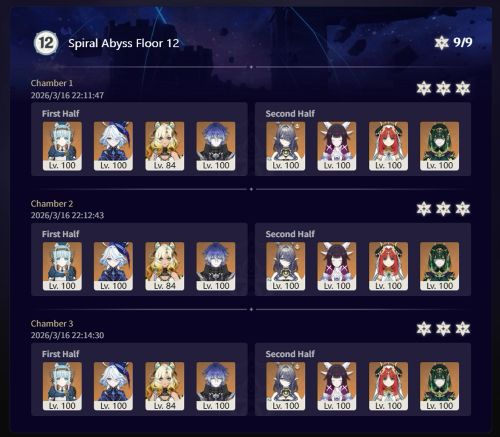Select Chamber 3 first half Lv. 84 blonde character
The height and width of the screenshot is (437, 500).
tap(165, 386)
